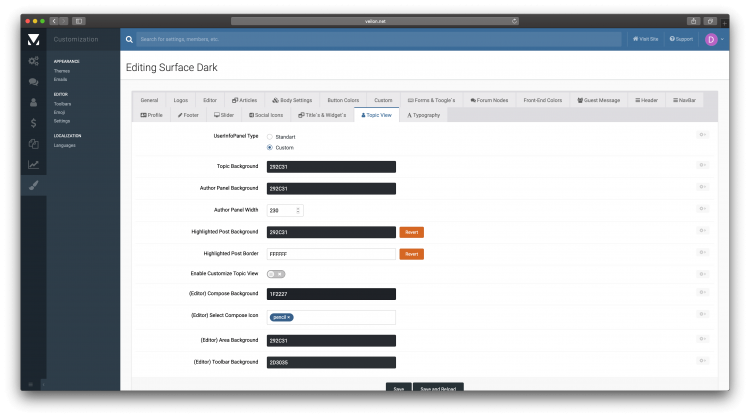This screenshot has width=750, height=418.
Task: Adjust the Author Panel Width stepper
Action: [x=299, y=210]
